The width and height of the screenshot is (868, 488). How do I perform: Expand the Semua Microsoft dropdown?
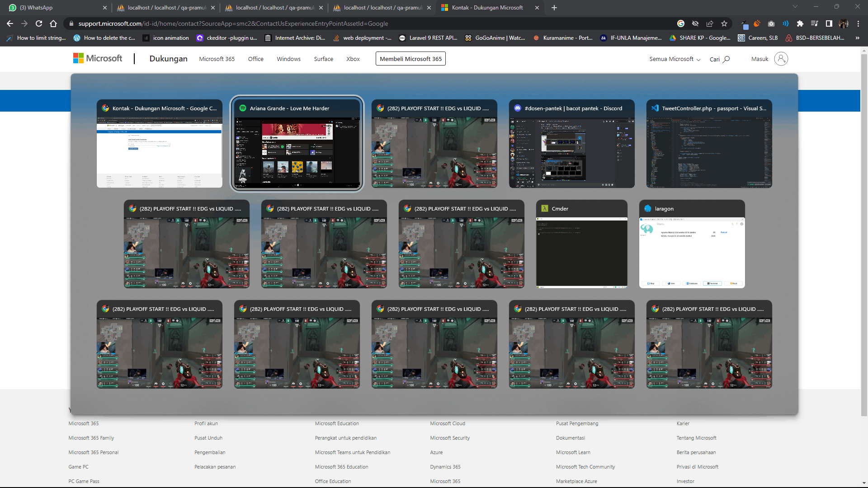click(x=675, y=59)
